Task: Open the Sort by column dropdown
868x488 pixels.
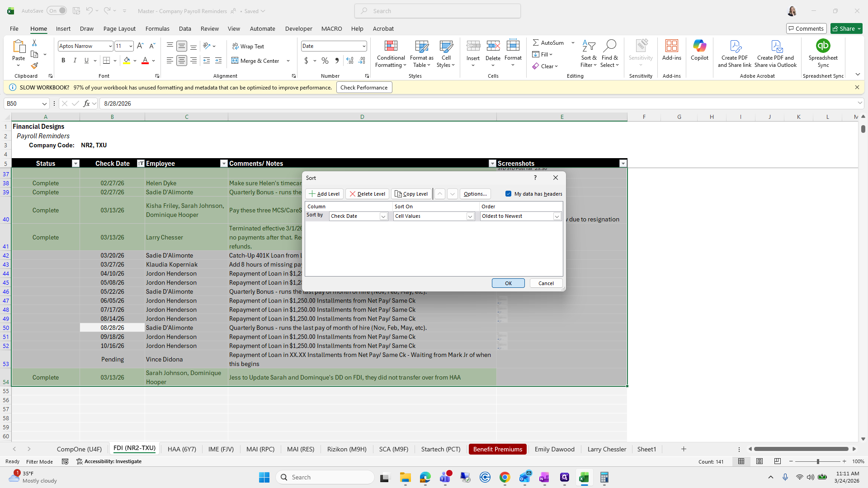Action: pyautogui.click(x=383, y=216)
